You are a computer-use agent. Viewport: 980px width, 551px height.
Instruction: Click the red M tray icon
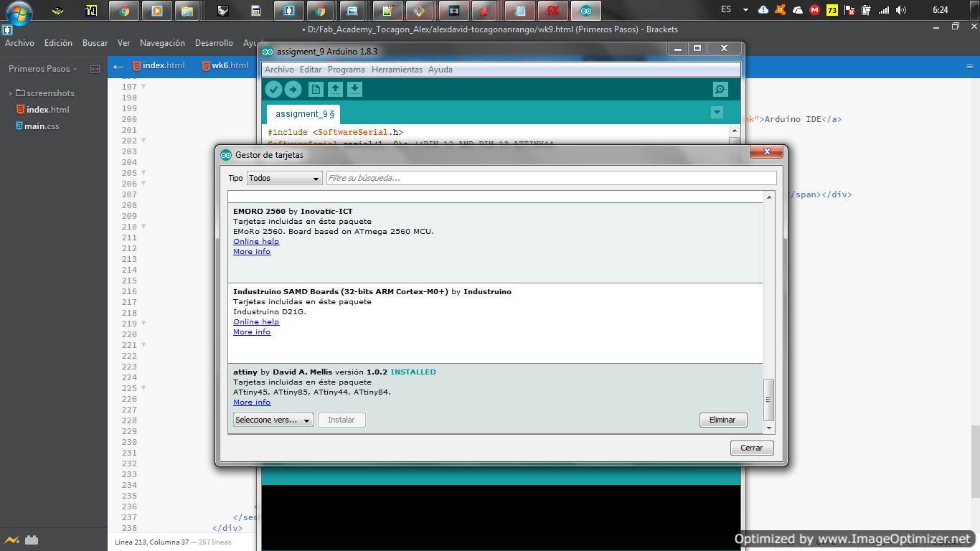[814, 10]
